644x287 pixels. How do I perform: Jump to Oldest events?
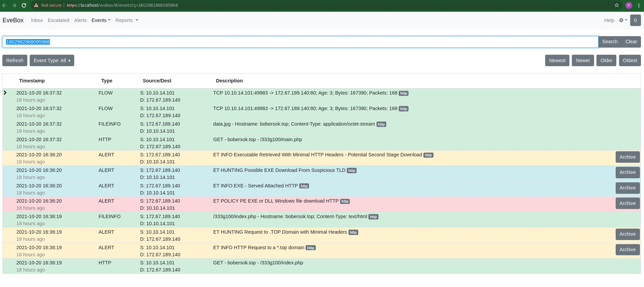[630, 60]
